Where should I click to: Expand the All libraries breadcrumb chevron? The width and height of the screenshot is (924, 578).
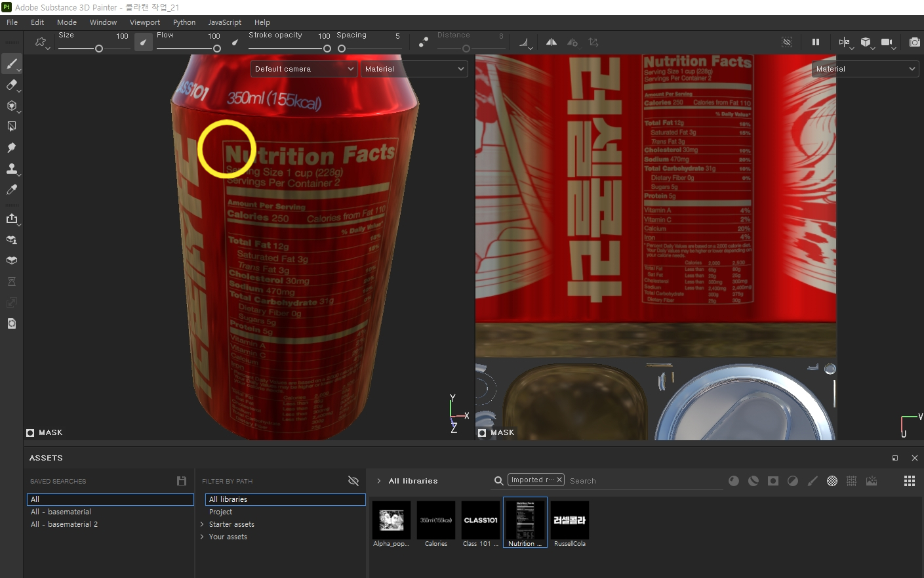(x=379, y=481)
